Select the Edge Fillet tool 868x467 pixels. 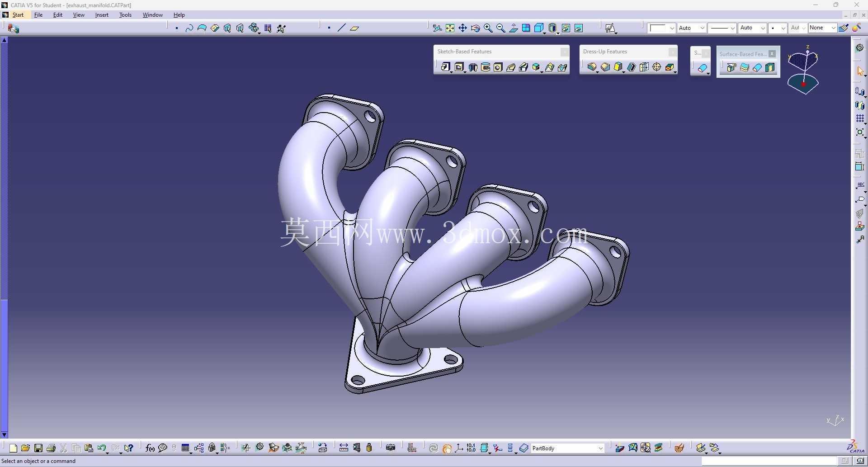point(592,67)
